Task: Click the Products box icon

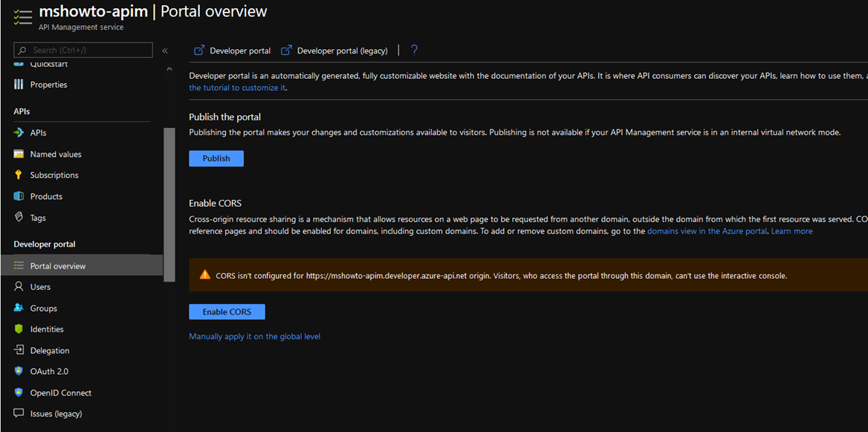Action: 19,196
